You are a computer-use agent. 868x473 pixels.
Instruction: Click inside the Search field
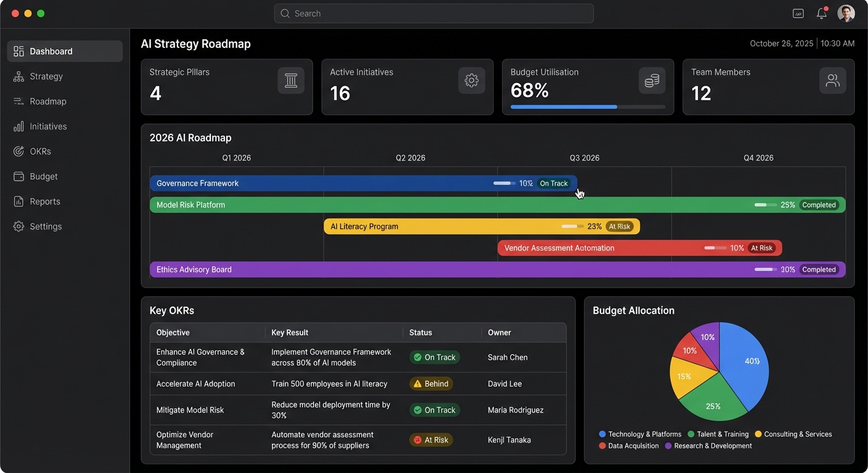click(433, 13)
